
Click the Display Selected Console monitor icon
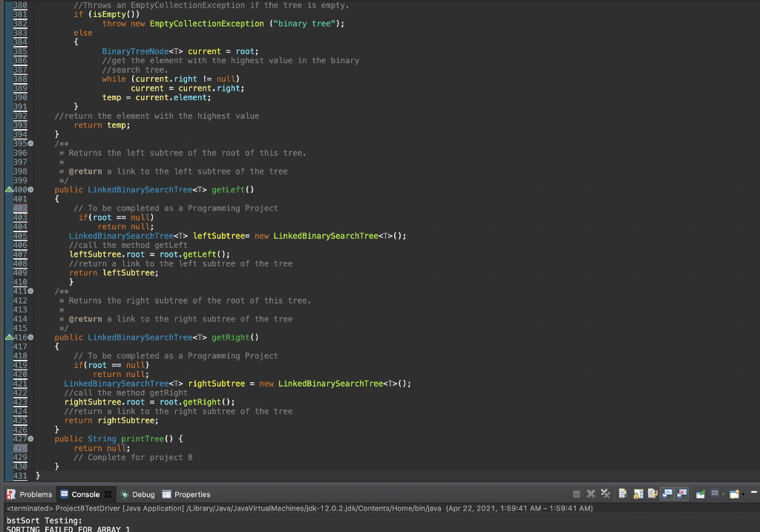[x=715, y=493]
